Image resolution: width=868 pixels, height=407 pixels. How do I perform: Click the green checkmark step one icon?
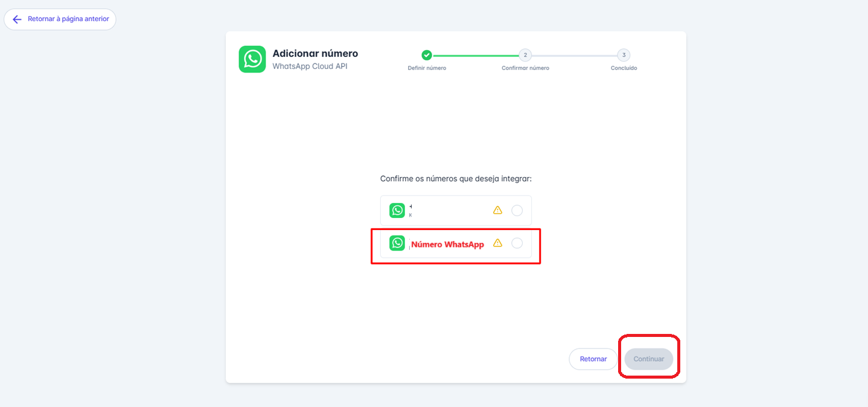tap(427, 55)
